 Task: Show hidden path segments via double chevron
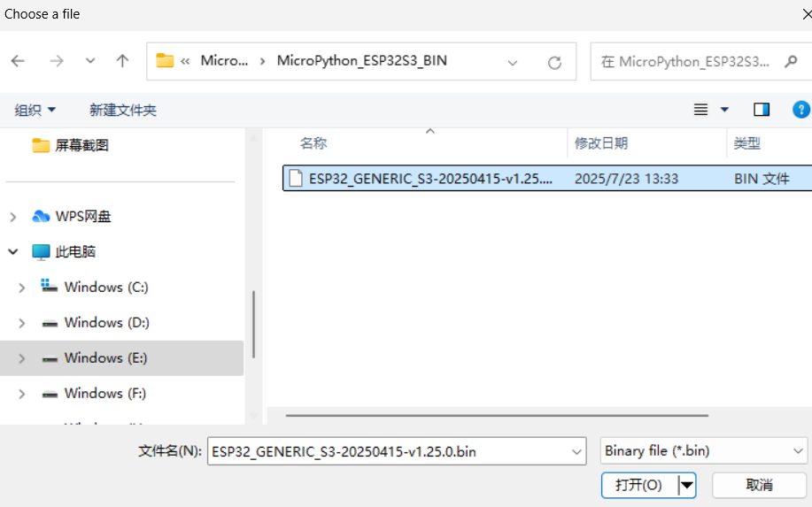pyautogui.click(x=185, y=61)
